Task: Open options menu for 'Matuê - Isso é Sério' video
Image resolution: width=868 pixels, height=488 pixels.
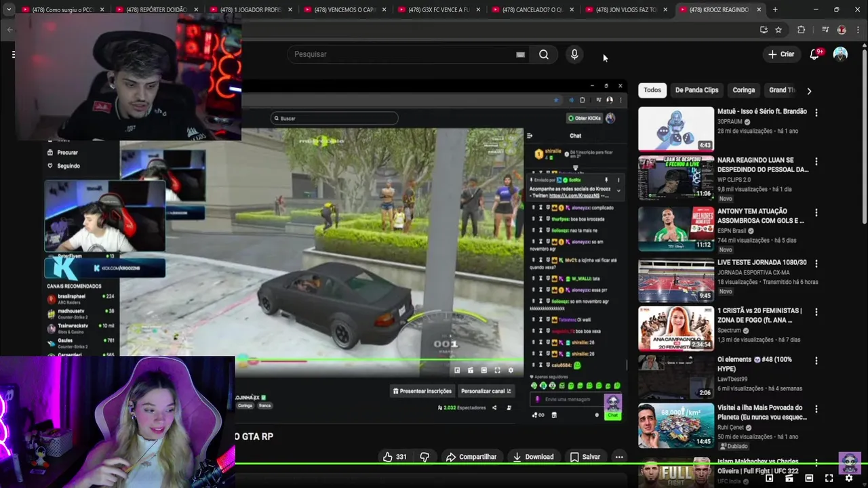Action: click(816, 113)
